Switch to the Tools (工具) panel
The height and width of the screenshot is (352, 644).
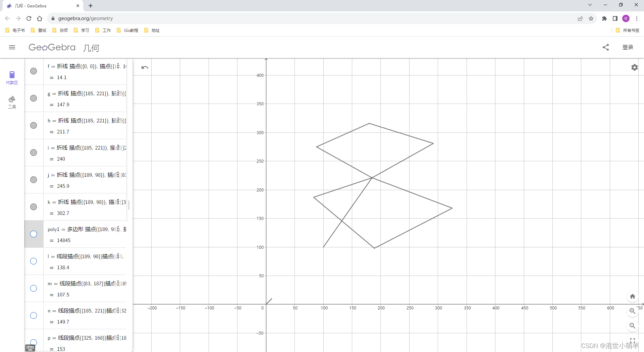click(12, 102)
